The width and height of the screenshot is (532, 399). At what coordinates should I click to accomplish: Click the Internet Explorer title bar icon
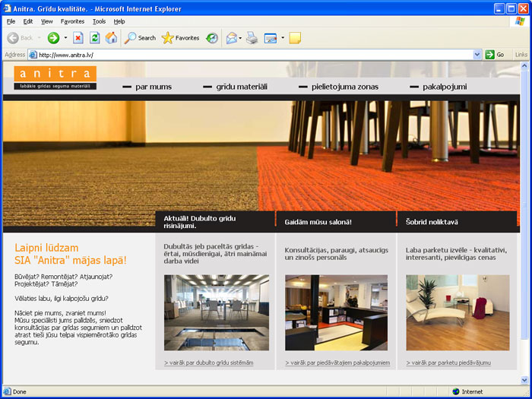[7, 8]
